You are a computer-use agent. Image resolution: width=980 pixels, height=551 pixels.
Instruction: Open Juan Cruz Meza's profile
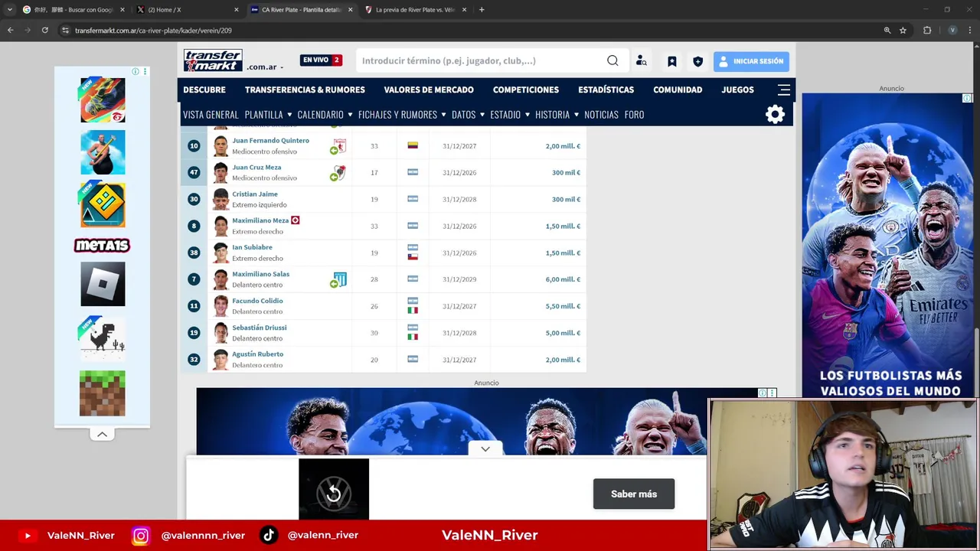[256, 168]
